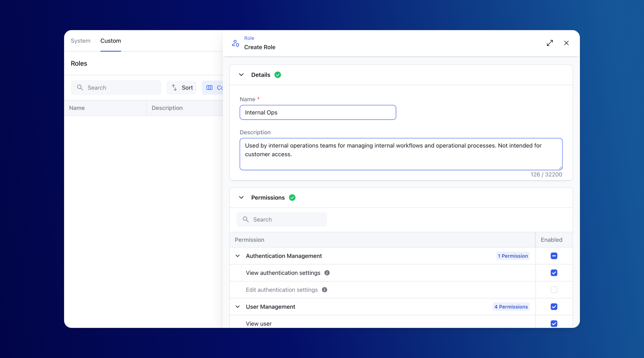Click the expand-to-fullscreen icon in Create Role drawer
Image resolution: width=644 pixels, height=358 pixels.
point(550,43)
